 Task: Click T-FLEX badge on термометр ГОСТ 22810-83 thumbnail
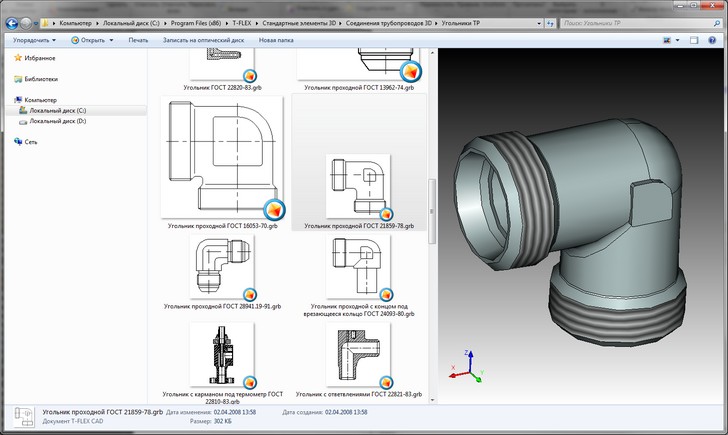[250, 383]
